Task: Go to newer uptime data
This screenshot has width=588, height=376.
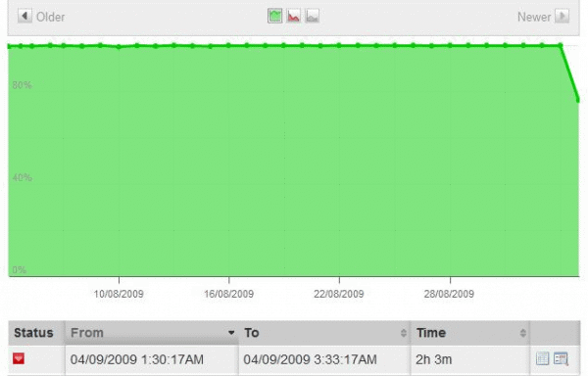Action: (x=543, y=17)
